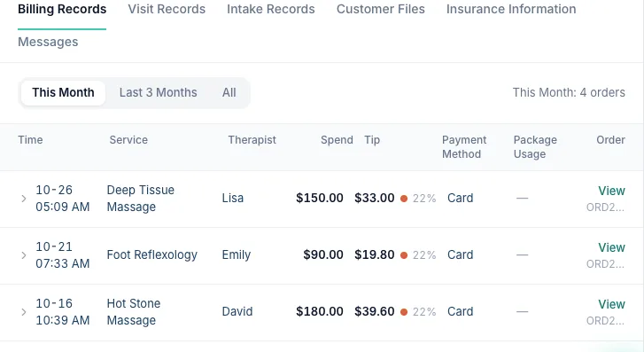Click the 22% tip rate in Emily's row
644x352 pixels.
point(424,255)
